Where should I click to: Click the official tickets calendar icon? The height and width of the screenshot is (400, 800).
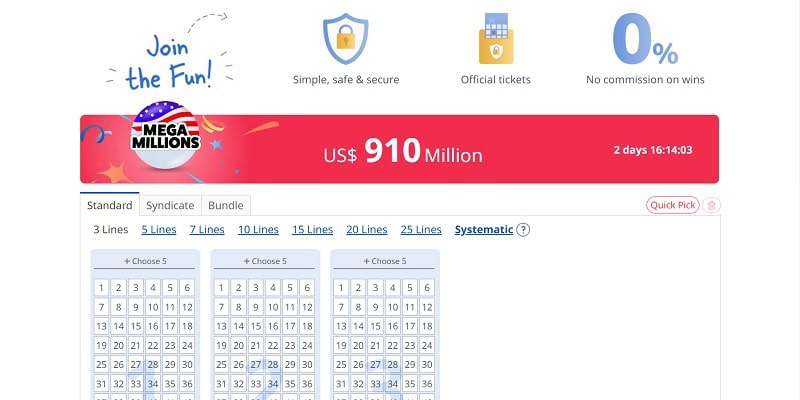tap(496, 38)
